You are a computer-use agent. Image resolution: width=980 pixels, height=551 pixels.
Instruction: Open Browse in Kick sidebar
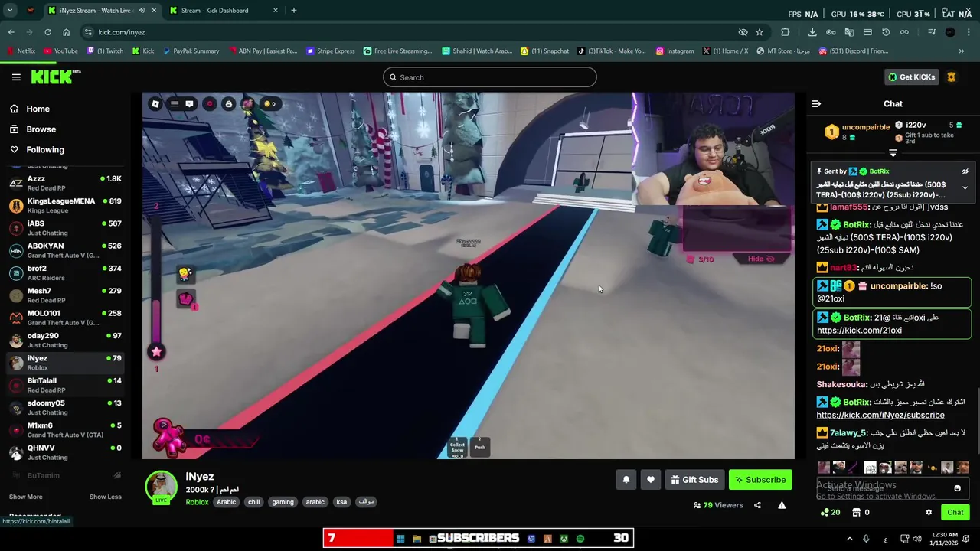[x=41, y=129]
